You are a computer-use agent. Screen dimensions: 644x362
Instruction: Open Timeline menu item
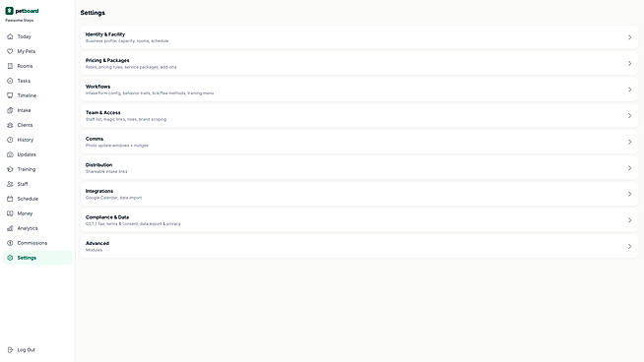pos(37,95)
